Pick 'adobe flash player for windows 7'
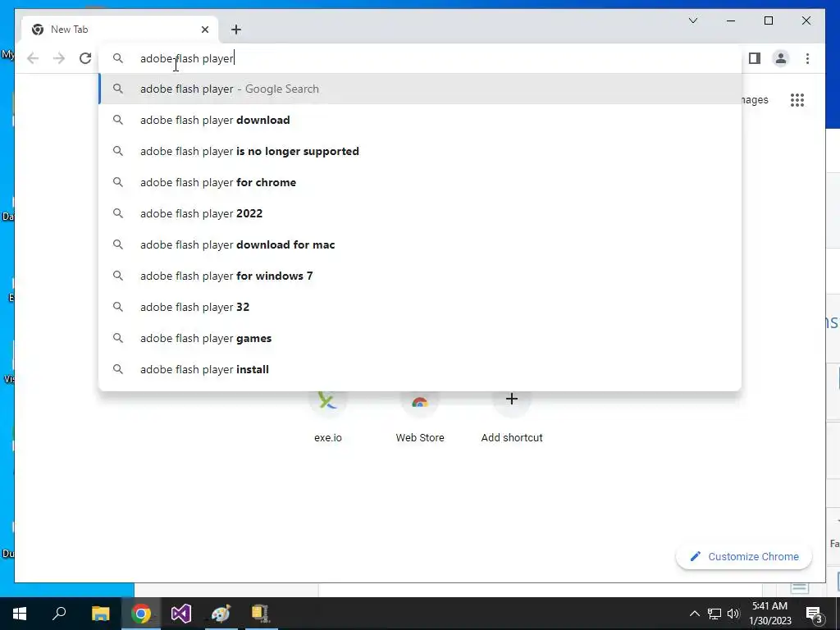 pyautogui.click(x=421, y=276)
